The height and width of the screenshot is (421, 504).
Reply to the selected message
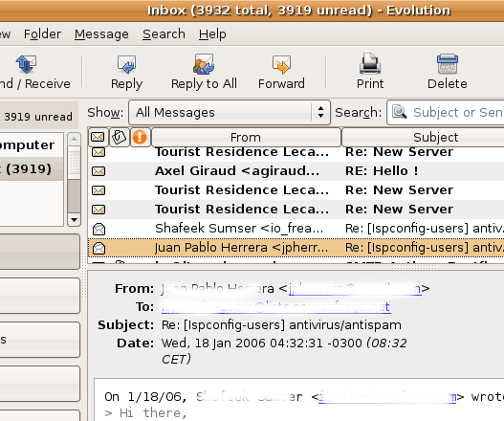click(126, 73)
